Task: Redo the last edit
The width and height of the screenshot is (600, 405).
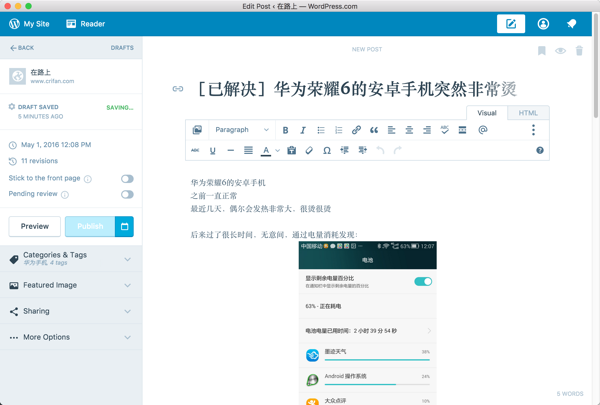Action: click(x=398, y=150)
